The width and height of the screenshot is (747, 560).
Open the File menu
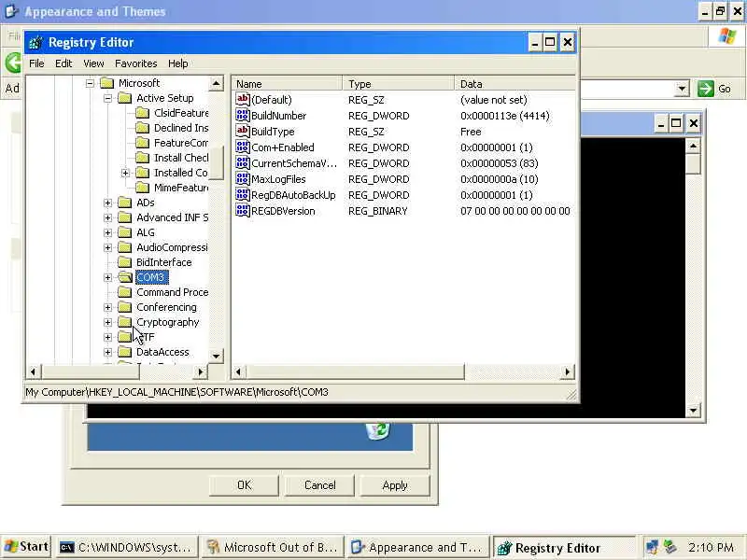[36, 63]
